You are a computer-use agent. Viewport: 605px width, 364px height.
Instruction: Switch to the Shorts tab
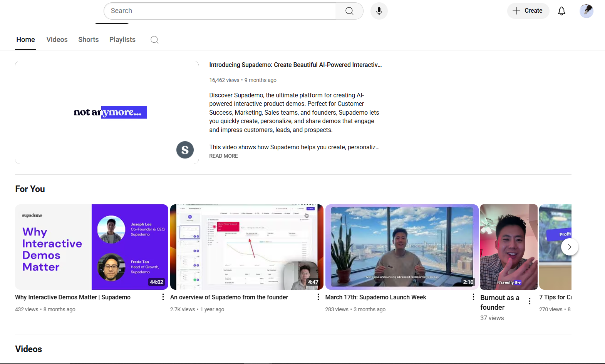(x=88, y=40)
